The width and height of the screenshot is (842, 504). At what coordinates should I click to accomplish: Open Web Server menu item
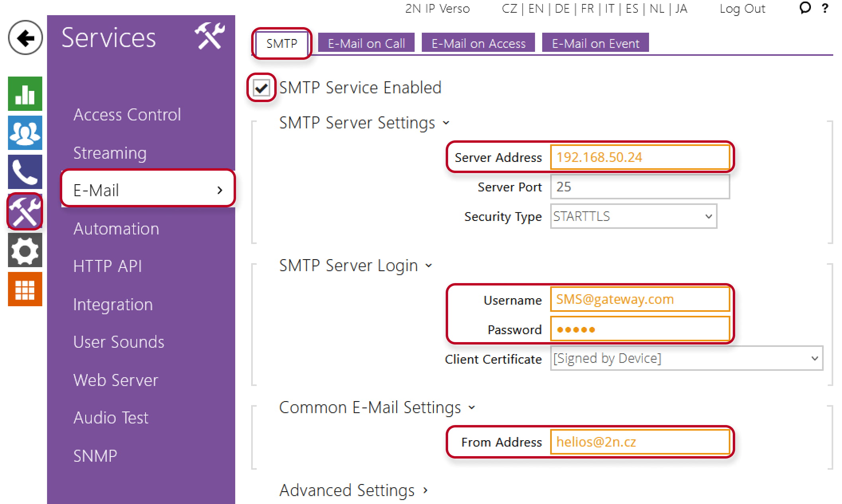pos(116,380)
